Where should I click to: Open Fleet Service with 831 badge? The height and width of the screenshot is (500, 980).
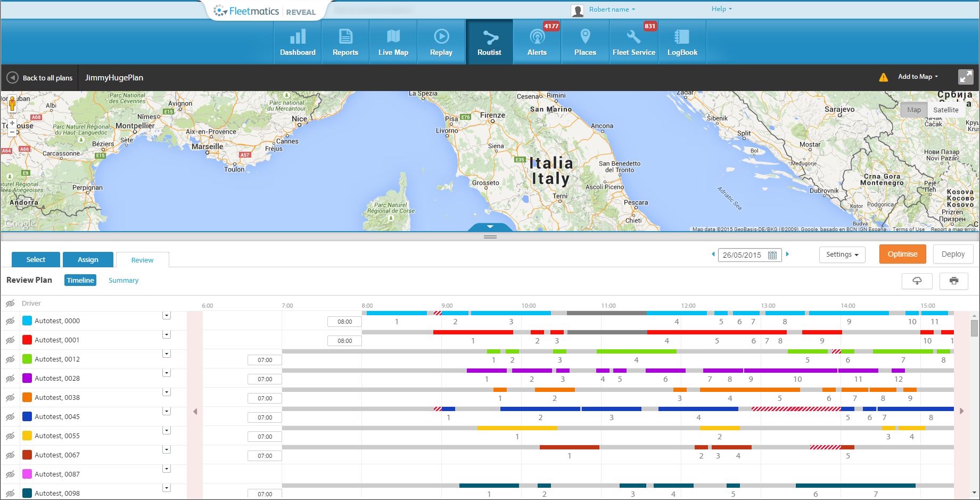(x=634, y=42)
